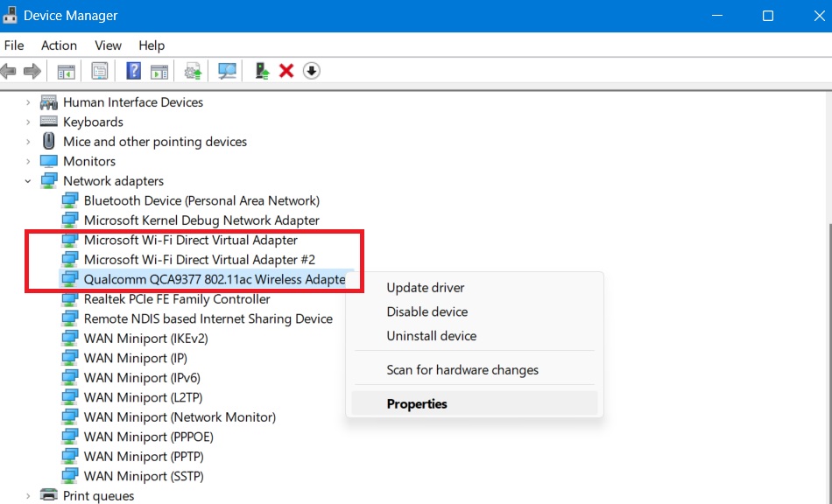
Task: Toggle the Show/Hide Console Tree icon
Action: (66, 71)
